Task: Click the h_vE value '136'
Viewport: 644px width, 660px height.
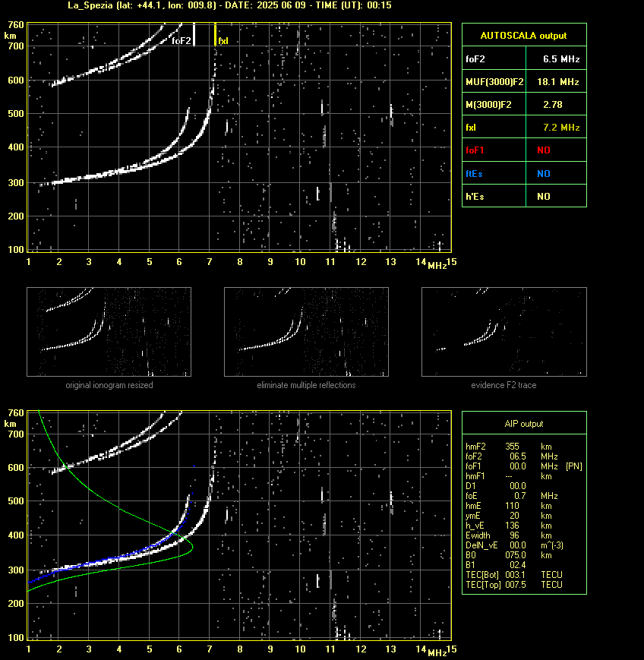Action: click(512, 526)
